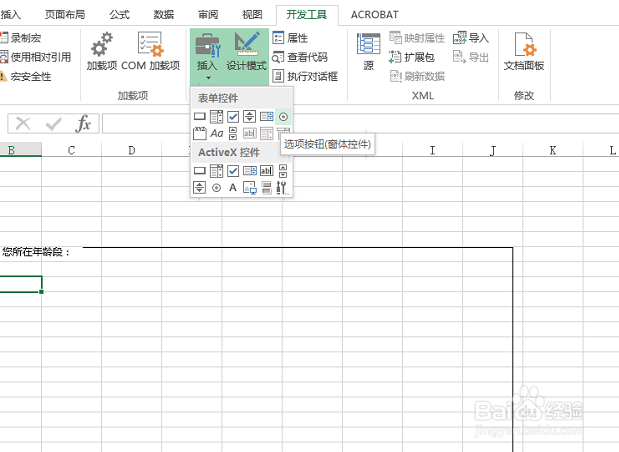The image size is (619, 452).
Task: Select the form control Combo Box icon
Action: pos(216,116)
